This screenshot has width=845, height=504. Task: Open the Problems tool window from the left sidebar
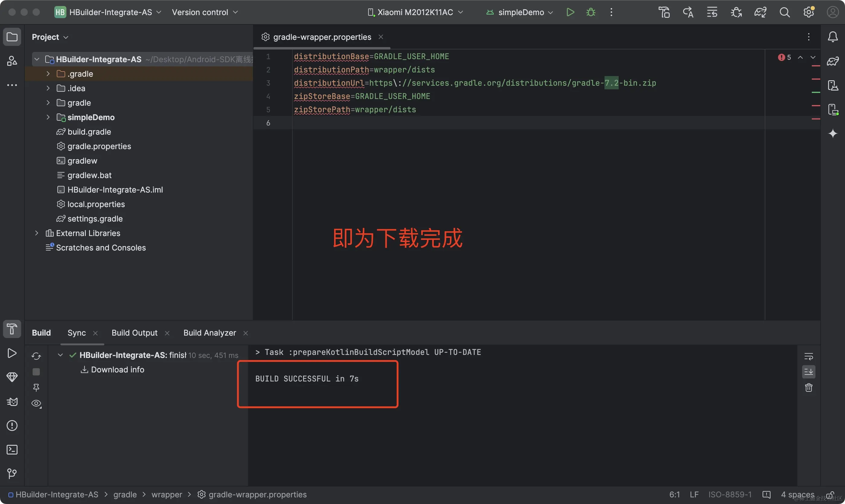12,426
